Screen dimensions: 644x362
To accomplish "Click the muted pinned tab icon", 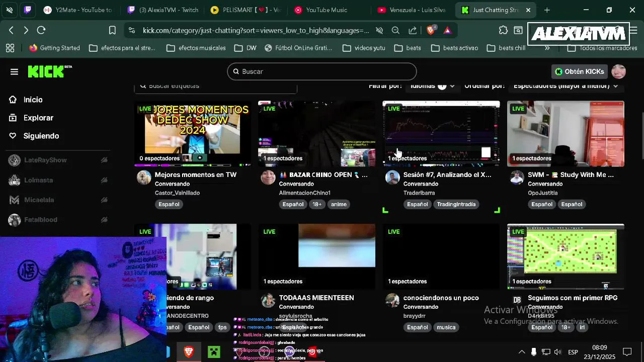I will pyautogui.click(x=10, y=10).
